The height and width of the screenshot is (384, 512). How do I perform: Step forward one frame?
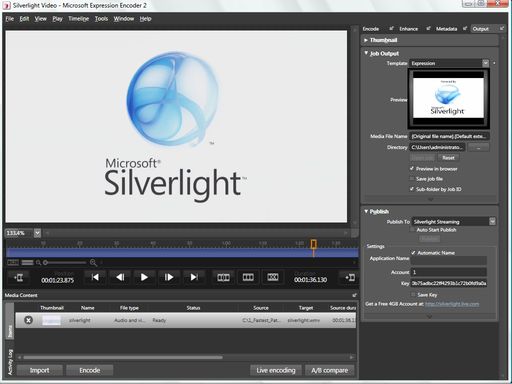point(169,277)
